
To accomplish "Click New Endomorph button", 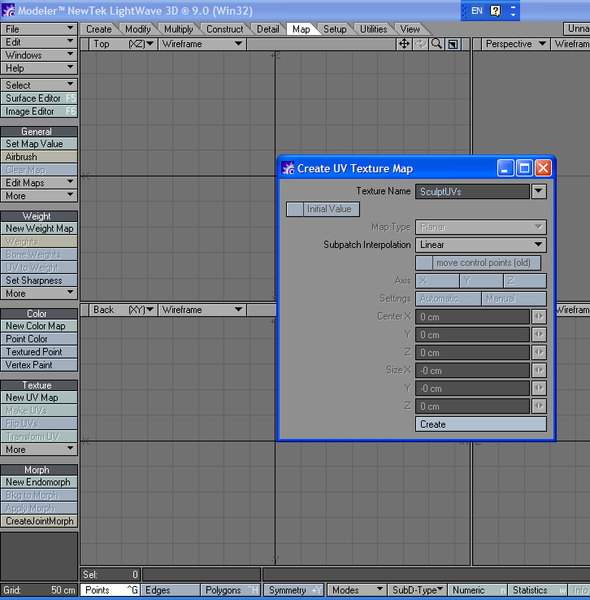I will click(39, 482).
